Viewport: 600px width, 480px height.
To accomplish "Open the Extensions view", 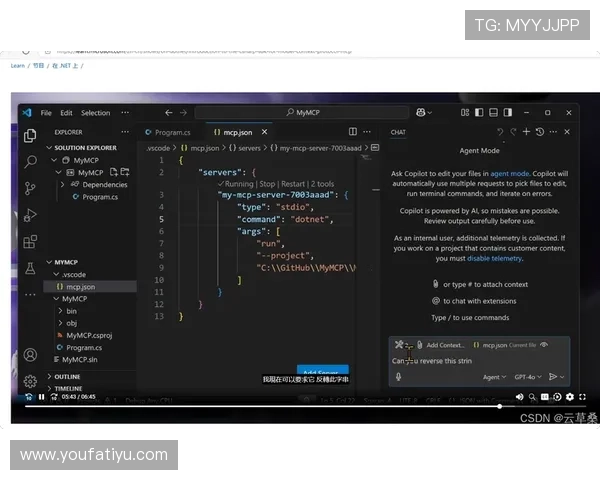I will click(30, 242).
